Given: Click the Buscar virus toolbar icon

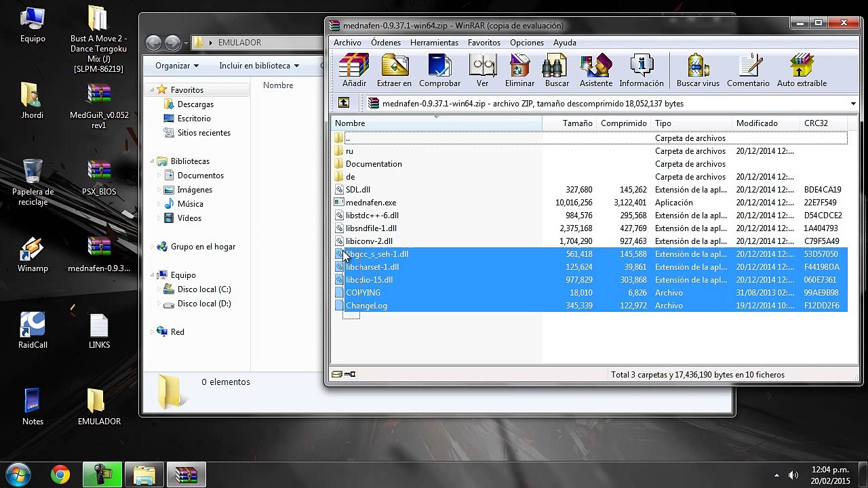Looking at the screenshot, I should pyautogui.click(x=698, y=70).
